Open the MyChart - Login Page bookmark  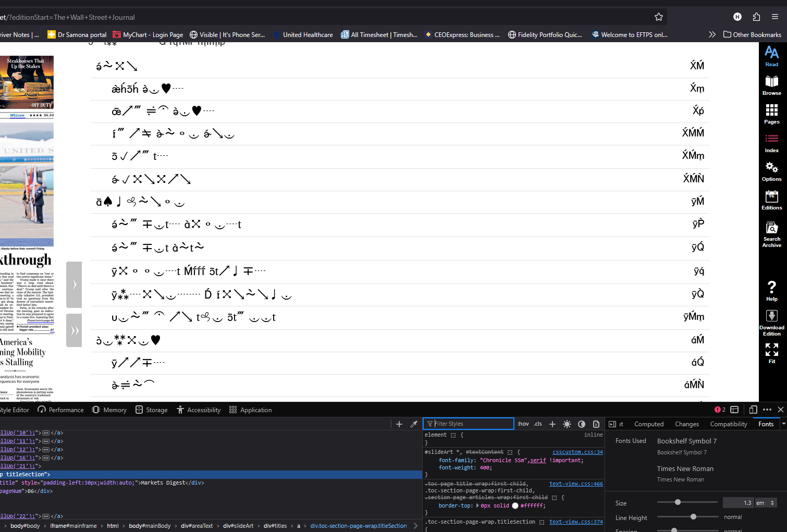click(148, 35)
